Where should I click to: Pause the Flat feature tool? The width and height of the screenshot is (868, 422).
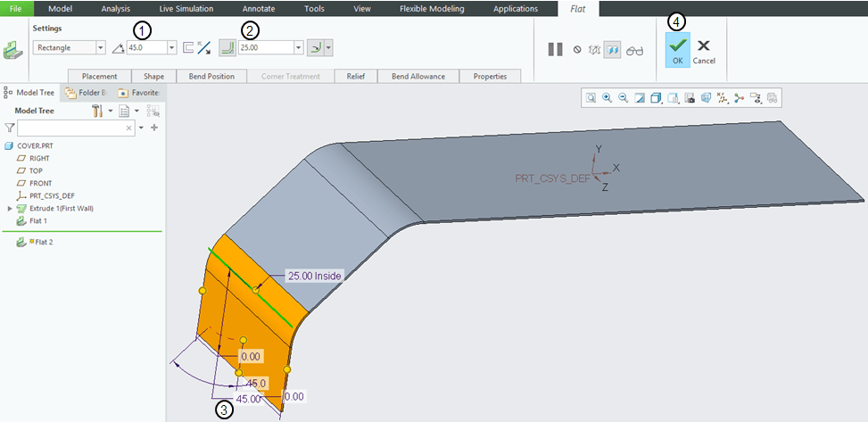[555, 50]
